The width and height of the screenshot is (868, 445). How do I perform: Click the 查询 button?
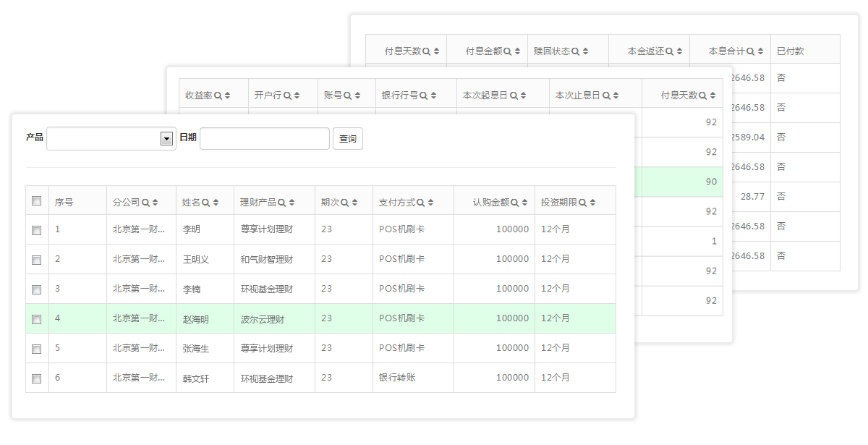point(348,138)
